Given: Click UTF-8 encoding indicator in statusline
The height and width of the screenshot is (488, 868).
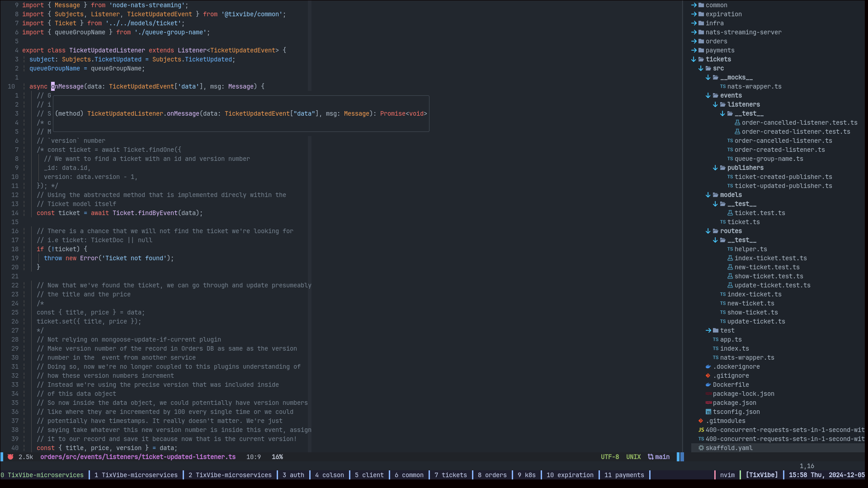Looking at the screenshot, I should [x=609, y=457].
